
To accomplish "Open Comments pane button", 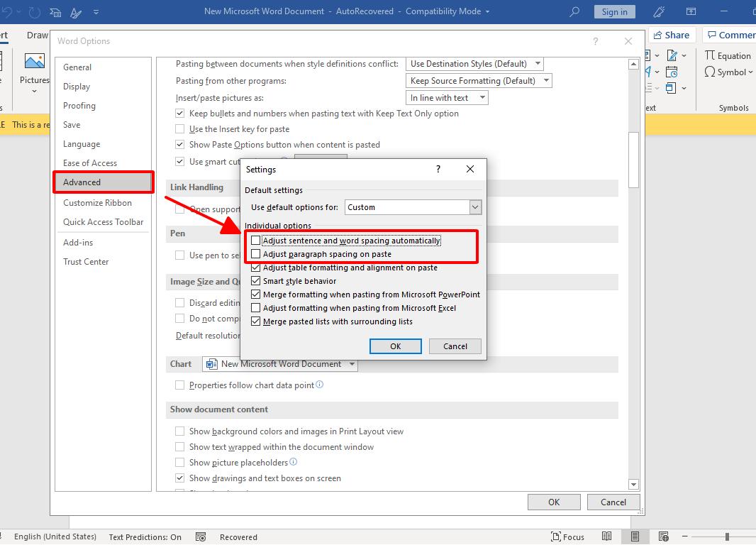I will [x=731, y=35].
